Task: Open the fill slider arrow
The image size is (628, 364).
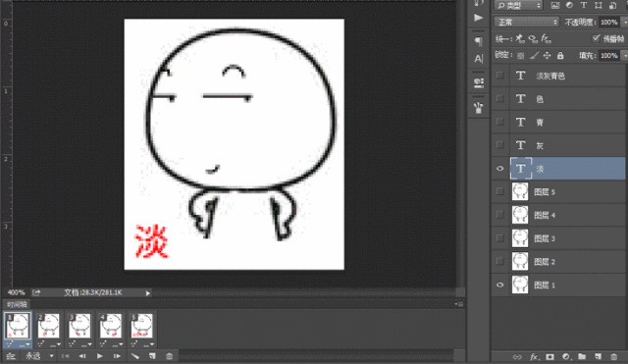Action: coord(624,56)
